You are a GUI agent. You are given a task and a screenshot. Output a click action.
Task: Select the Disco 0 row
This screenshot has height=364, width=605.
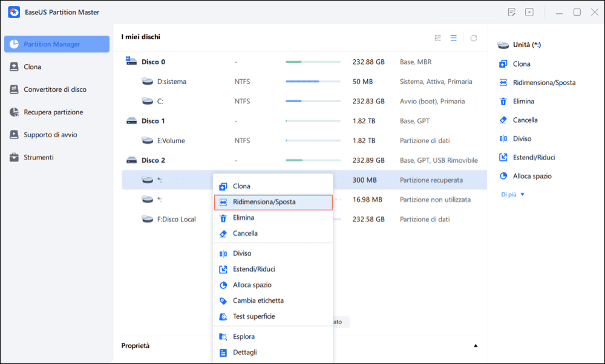(x=304, y=62)
